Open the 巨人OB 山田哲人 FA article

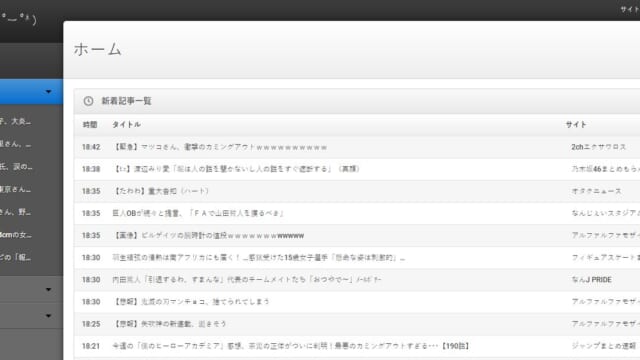tap(198, 213)
